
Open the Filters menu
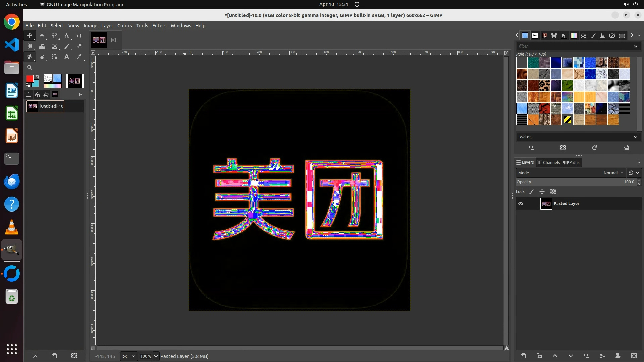(159, 26)
